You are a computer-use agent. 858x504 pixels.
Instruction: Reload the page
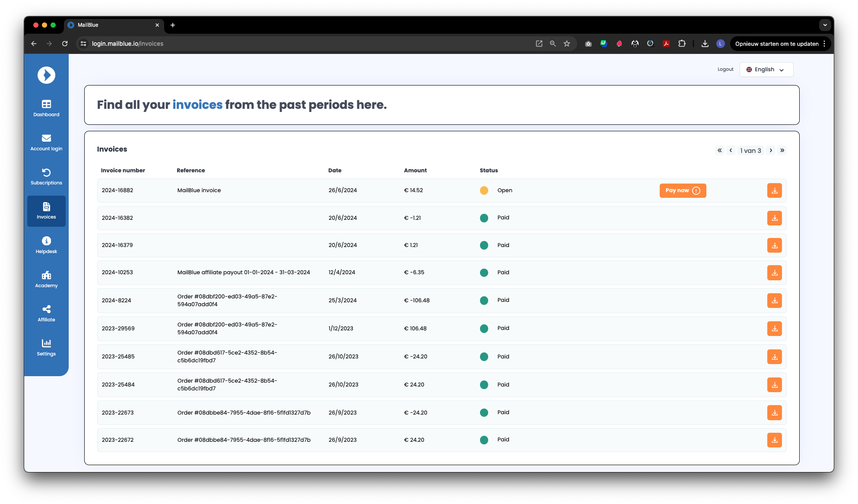[x=65, y=44]
